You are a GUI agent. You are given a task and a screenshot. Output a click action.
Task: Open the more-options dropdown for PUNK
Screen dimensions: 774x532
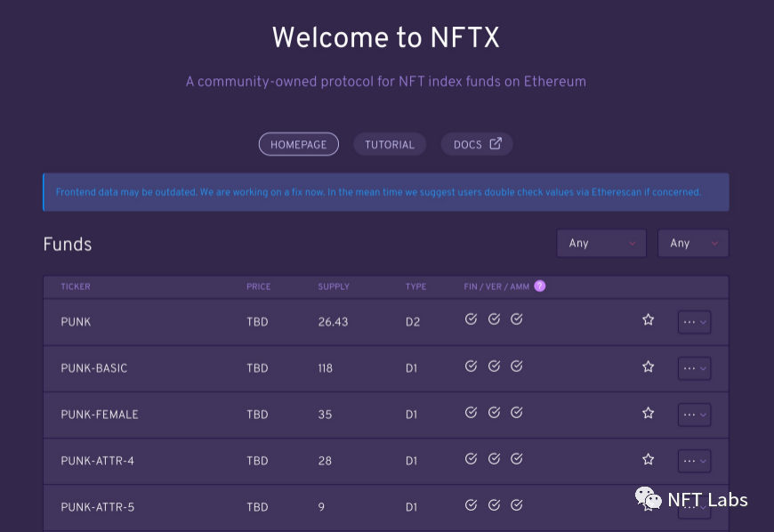(695, 322)
